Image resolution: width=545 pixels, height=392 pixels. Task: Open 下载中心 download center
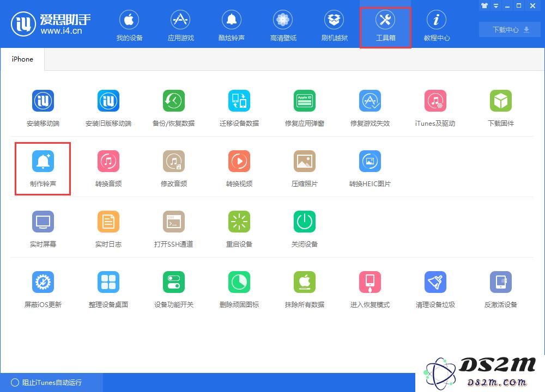(x=510, y=29)
